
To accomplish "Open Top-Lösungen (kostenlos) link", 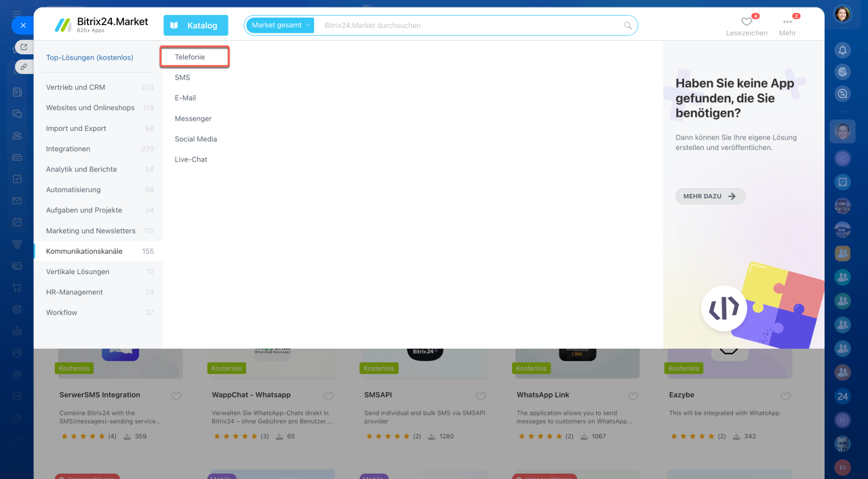I will (90, 58).
